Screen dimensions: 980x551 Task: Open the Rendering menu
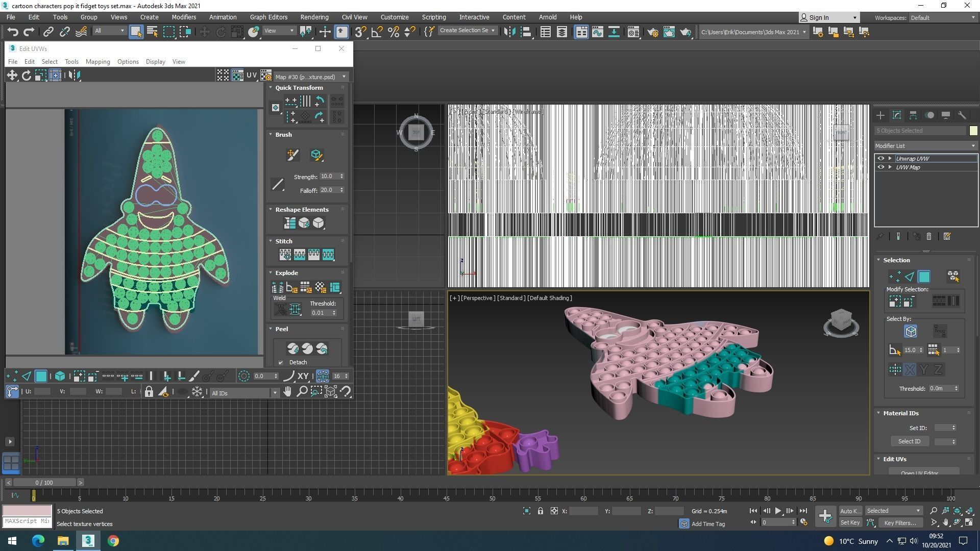pyautogui.click(x=314, y=17)
